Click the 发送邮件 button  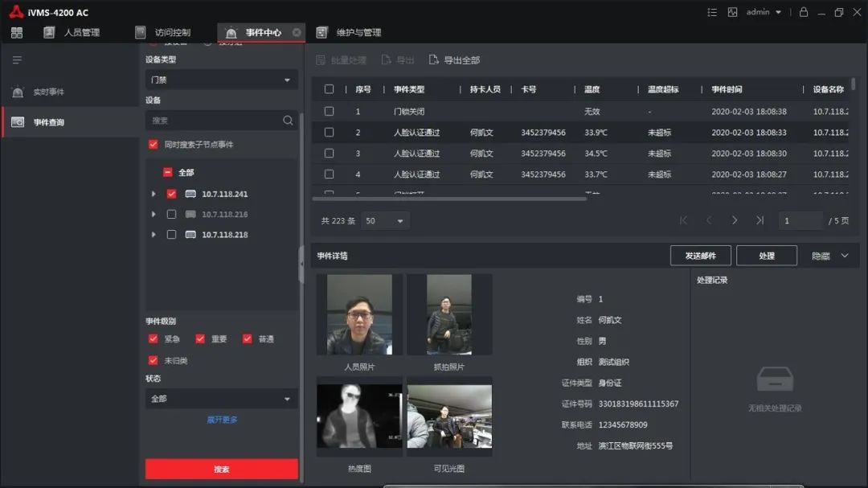(700, 256)
